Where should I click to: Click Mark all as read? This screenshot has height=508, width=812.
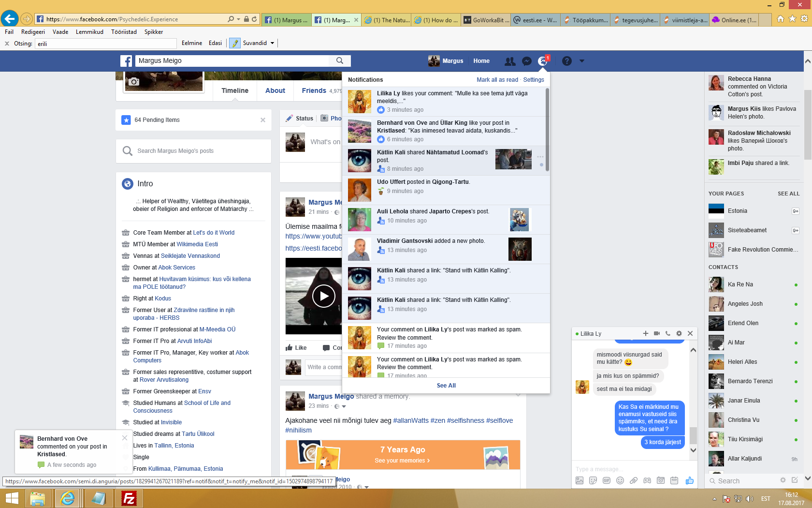click(x=497, y=80)
